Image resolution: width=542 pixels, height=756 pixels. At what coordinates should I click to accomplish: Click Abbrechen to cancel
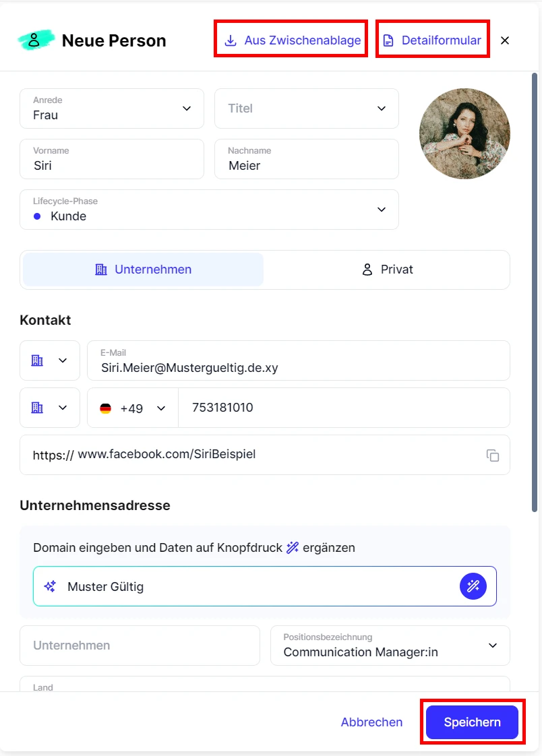point(371,722)
